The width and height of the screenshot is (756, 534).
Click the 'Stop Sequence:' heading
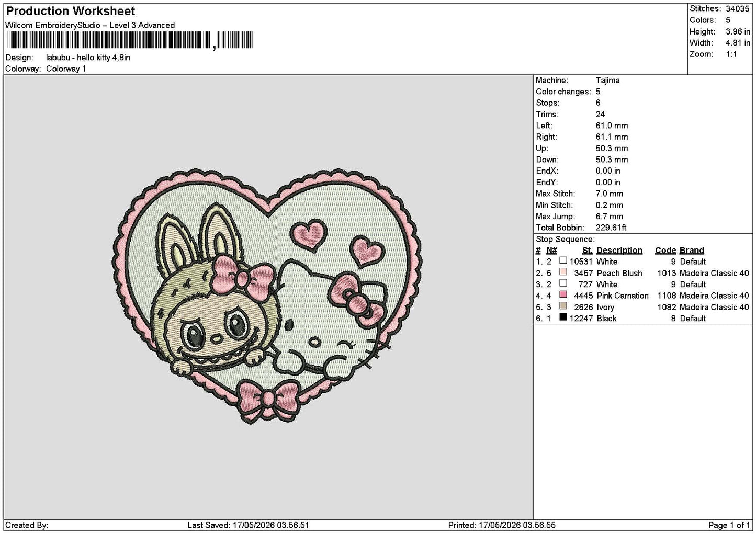point(565,240)
